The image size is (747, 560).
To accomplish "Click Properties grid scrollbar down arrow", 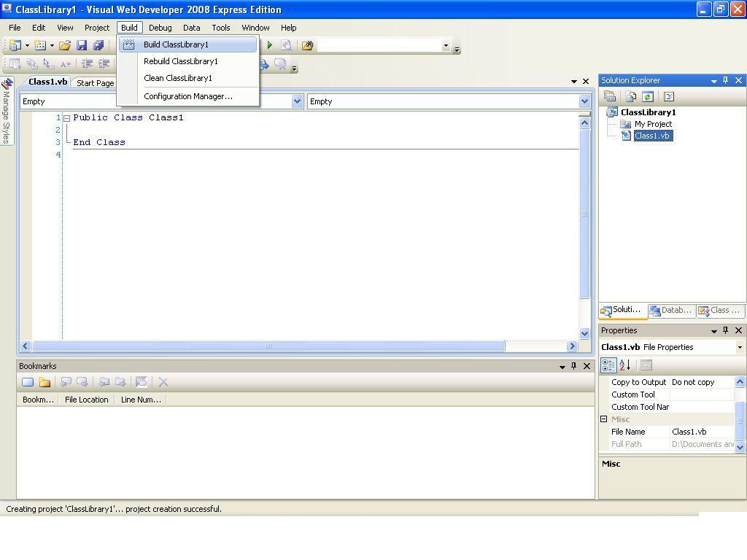I will pyautogui.click(x=740, y=447).
